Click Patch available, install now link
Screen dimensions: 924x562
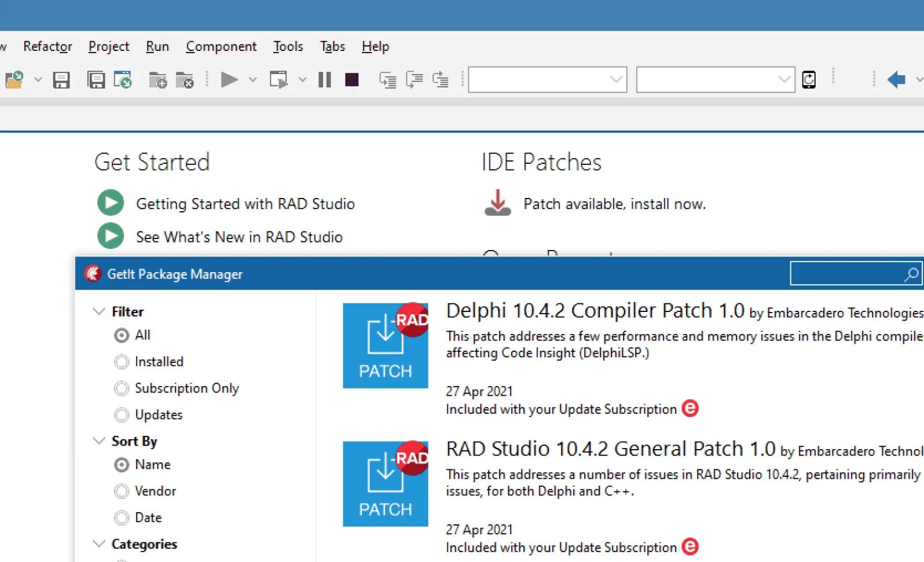615,204
